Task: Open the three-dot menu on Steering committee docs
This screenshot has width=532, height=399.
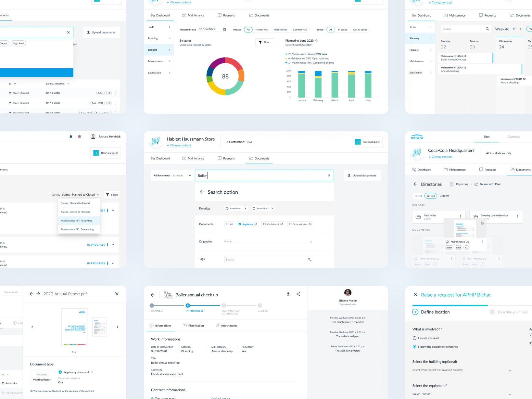Action: click(x=517, y=217)
